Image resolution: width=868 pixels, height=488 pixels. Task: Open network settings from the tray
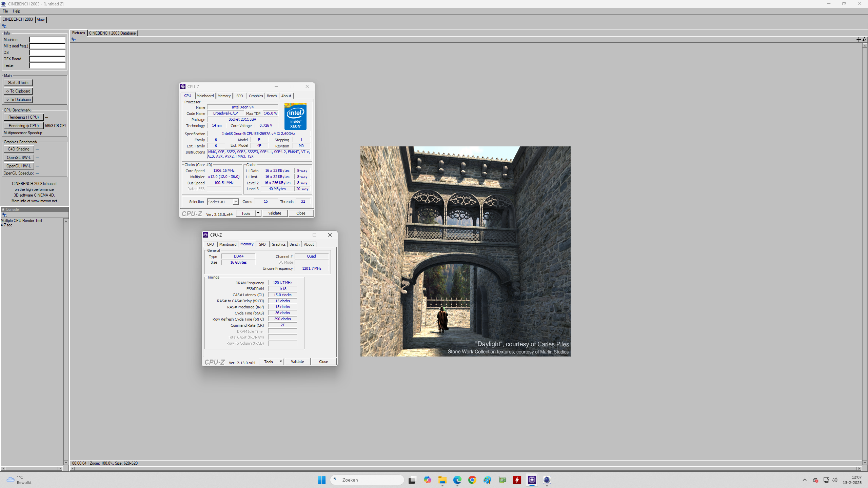[826, 480]
